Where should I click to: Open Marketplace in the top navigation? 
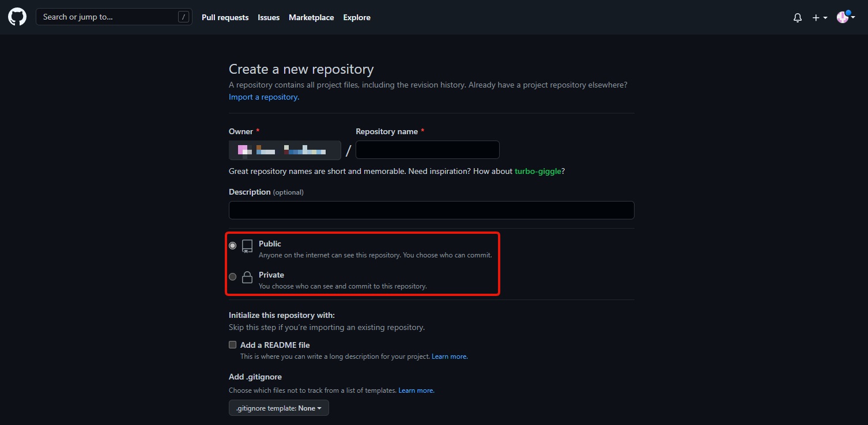[x=311, y=18]
